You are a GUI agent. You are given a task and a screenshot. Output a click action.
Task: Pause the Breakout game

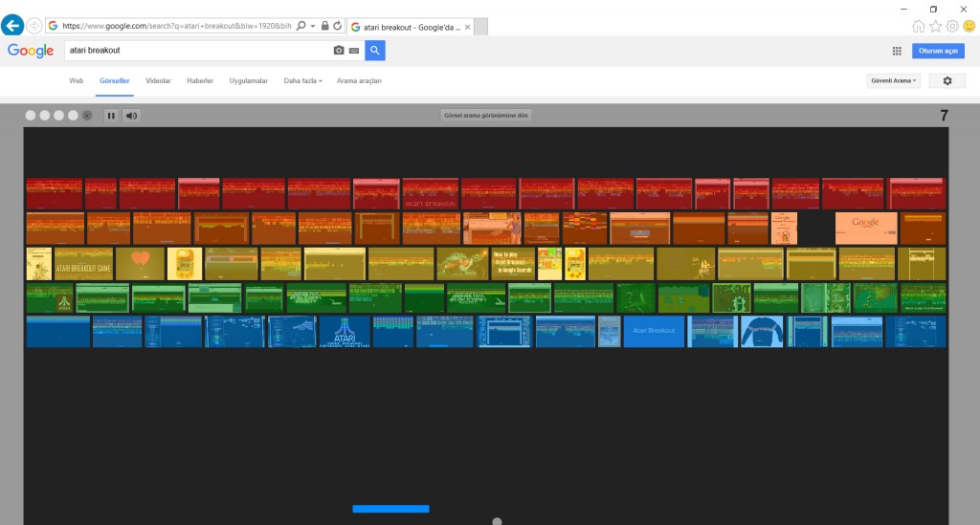[x=111, y=116]
